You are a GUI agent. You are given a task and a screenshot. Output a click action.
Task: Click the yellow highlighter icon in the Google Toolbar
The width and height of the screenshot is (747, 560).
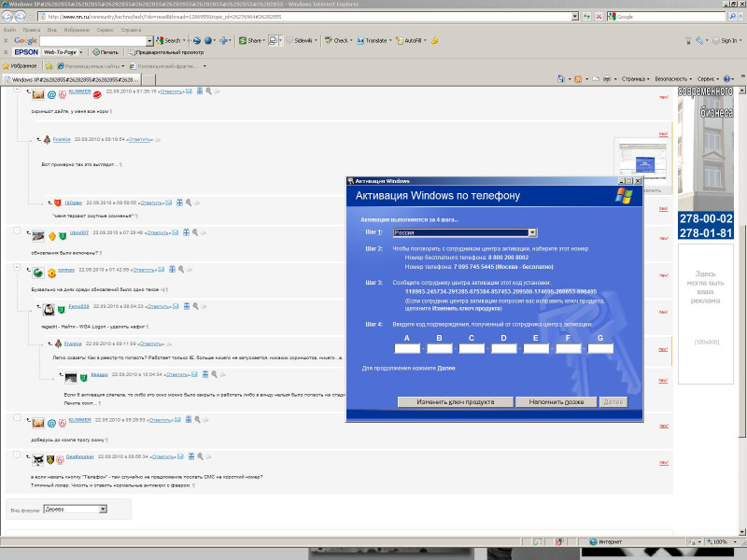click(434, 40)
